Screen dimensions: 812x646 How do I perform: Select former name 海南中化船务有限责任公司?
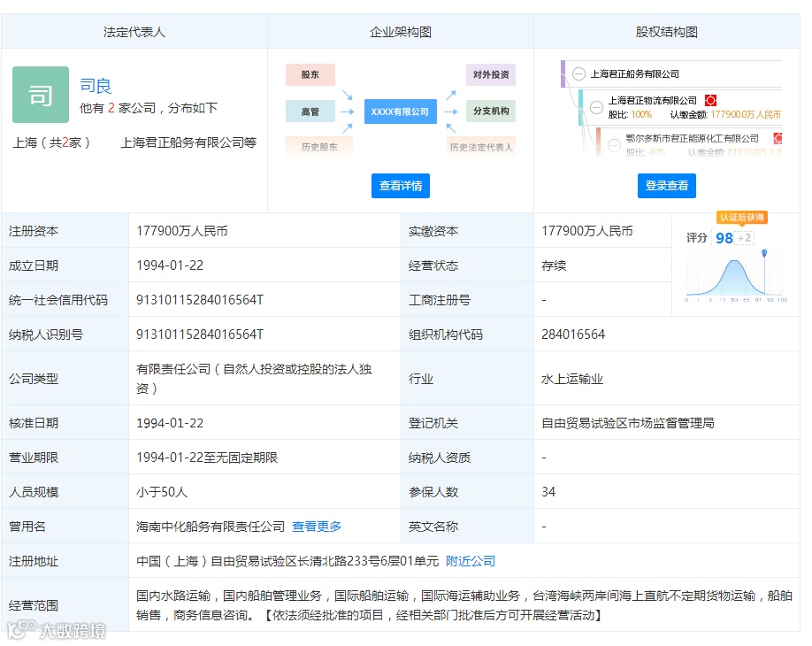pos(211,527)
